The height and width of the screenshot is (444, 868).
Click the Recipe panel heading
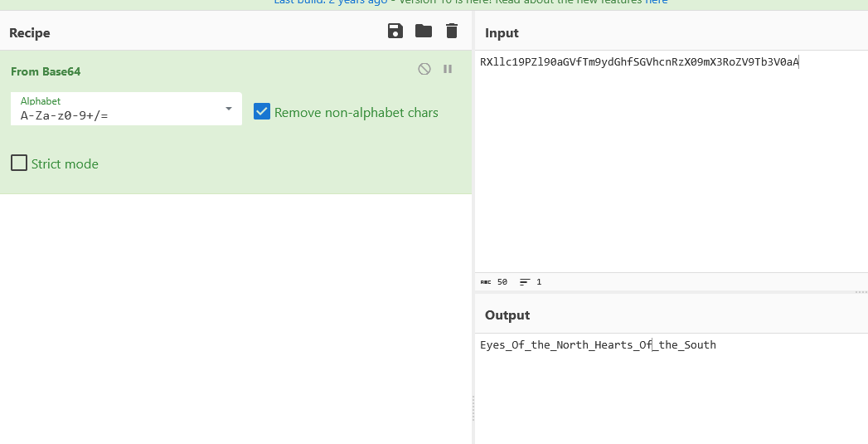tap(30, 33)
